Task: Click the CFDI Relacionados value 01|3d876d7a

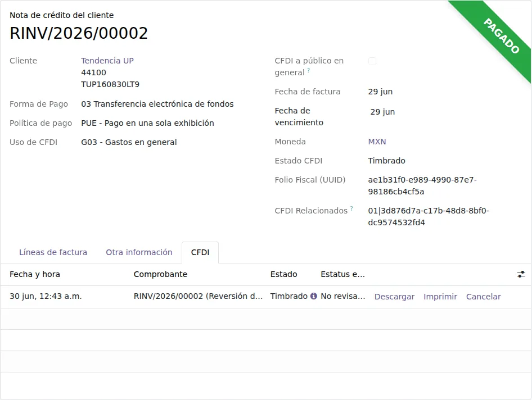Action: coord(429,217)
